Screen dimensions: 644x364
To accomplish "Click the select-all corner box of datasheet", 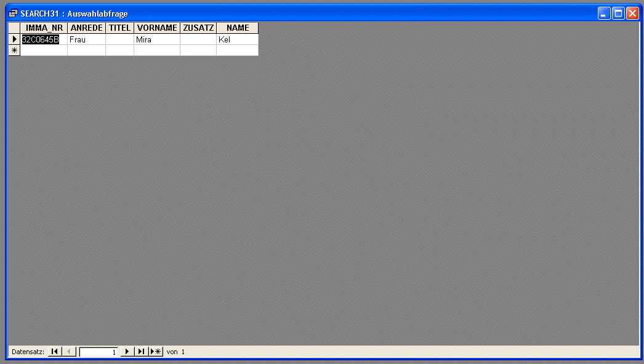I will [x=14, y=28].
